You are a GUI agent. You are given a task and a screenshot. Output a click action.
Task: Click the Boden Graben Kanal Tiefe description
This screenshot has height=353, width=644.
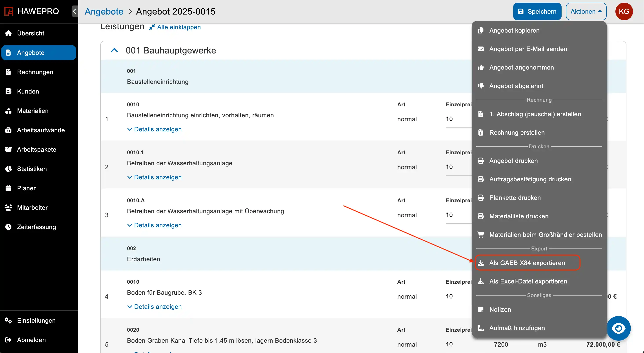tap(222, 340)
